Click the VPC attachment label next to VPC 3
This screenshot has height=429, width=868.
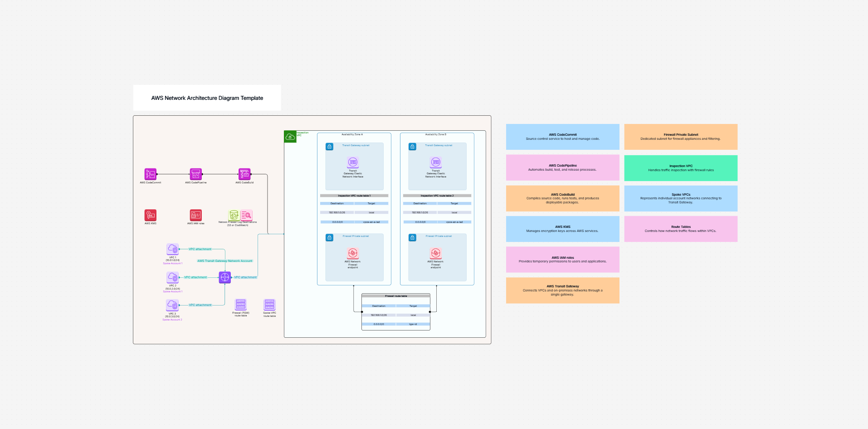pyautogui.click(x=200, y=305)
